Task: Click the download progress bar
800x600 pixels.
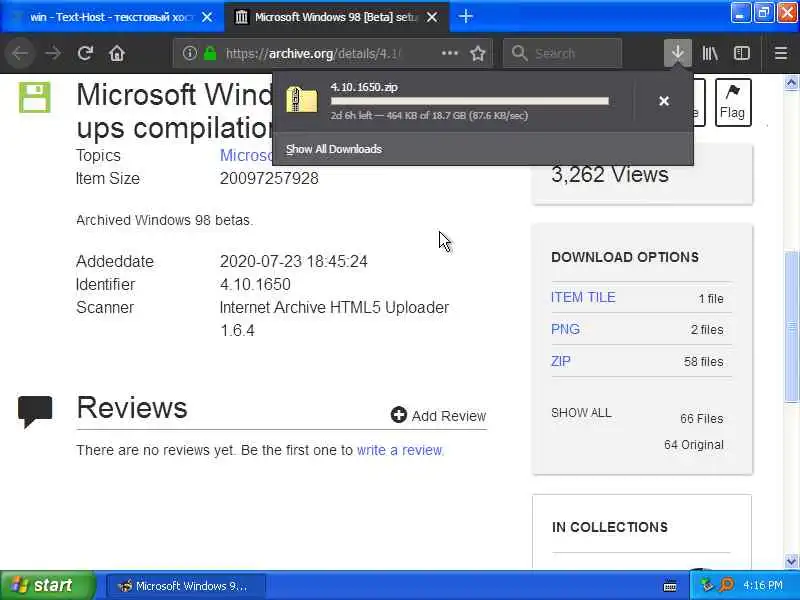Action: tap(469, 101)
